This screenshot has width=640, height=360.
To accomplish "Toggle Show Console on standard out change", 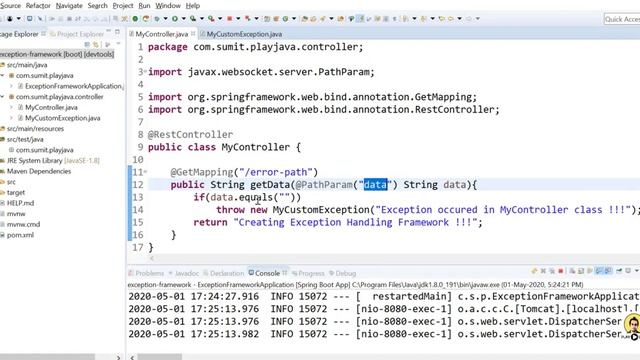I will [599, 271].
